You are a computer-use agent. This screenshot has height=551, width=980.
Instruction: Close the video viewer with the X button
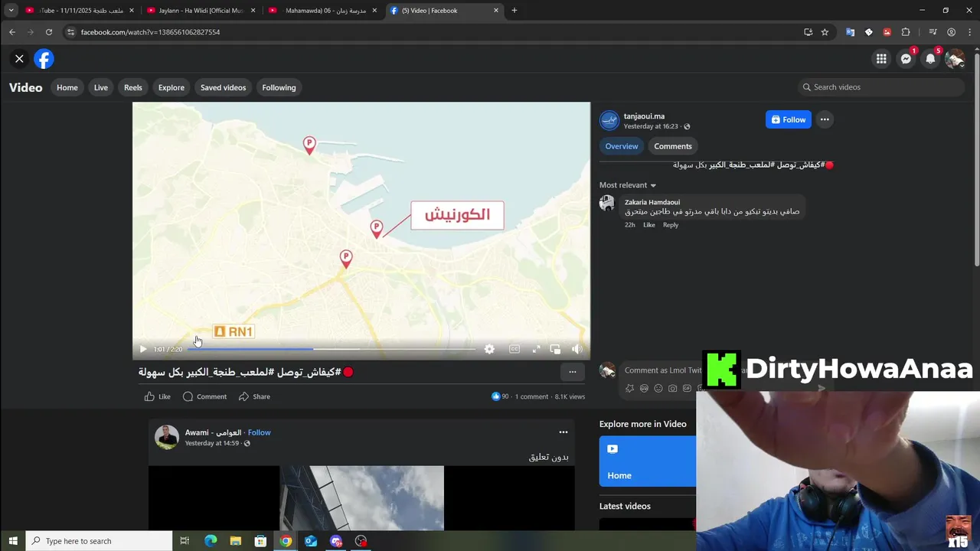tap(19, 58)
